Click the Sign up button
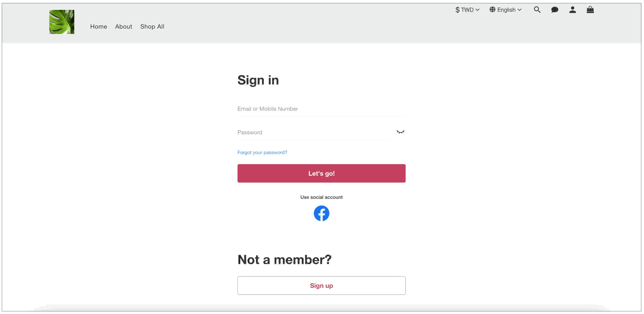The width and height of the screenshot is (644, 314). pyautogui.click(x=322, y=285)
